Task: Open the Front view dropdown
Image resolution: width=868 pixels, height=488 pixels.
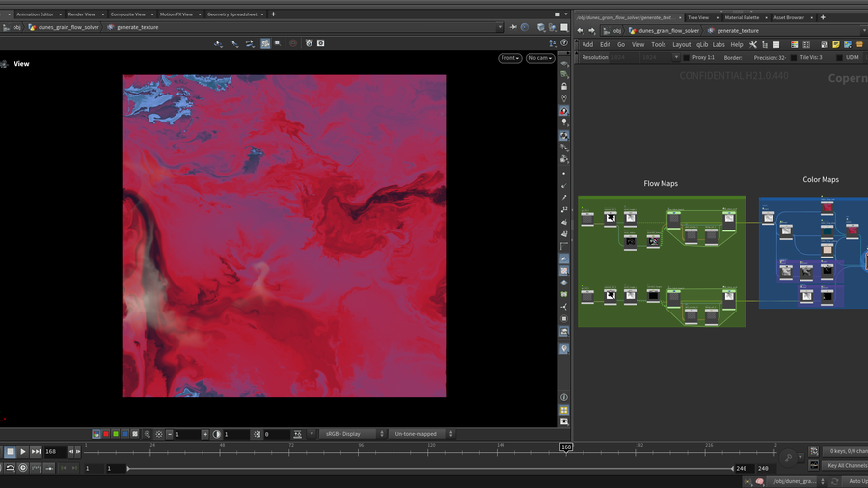Action: [x=509, y=58]
